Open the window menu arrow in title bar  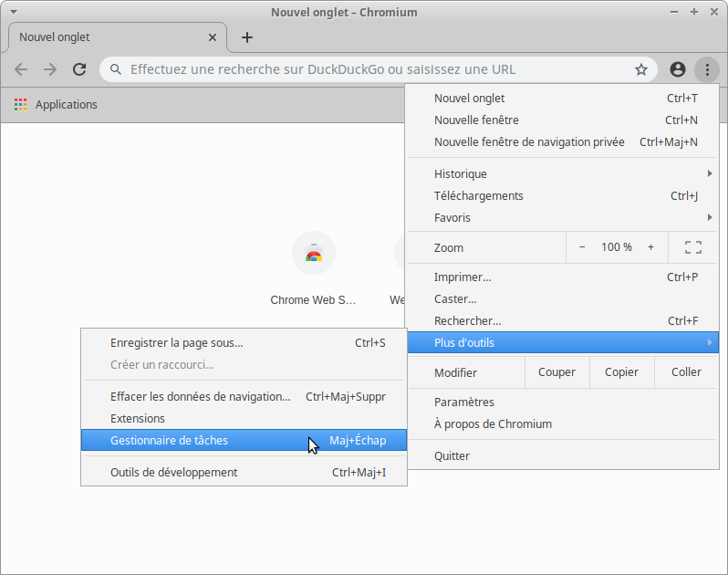tap(13, 12)
